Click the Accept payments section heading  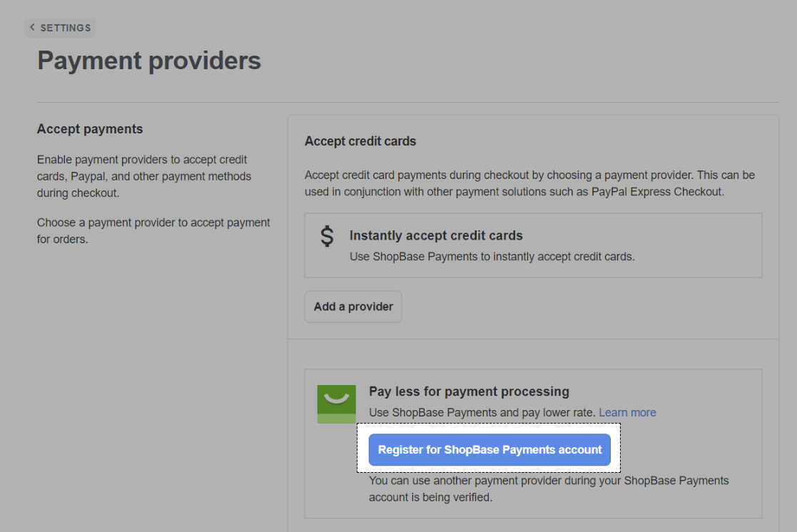90,129
